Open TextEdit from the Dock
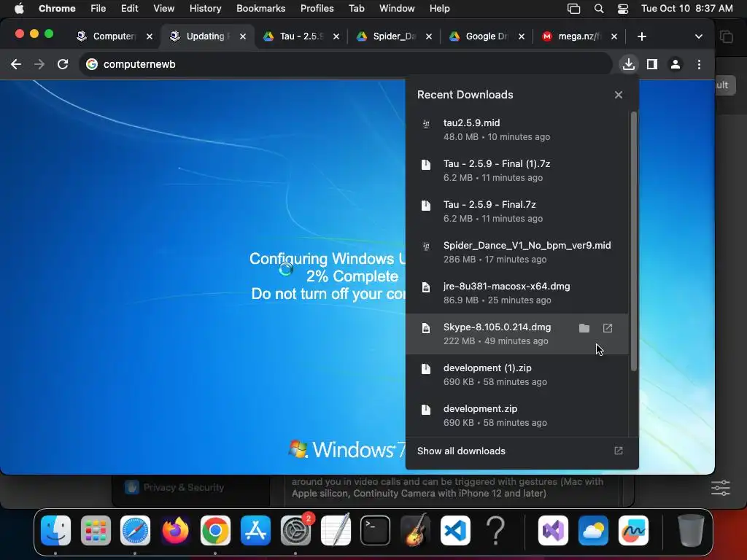747x560 pixels. coord(336,531)
